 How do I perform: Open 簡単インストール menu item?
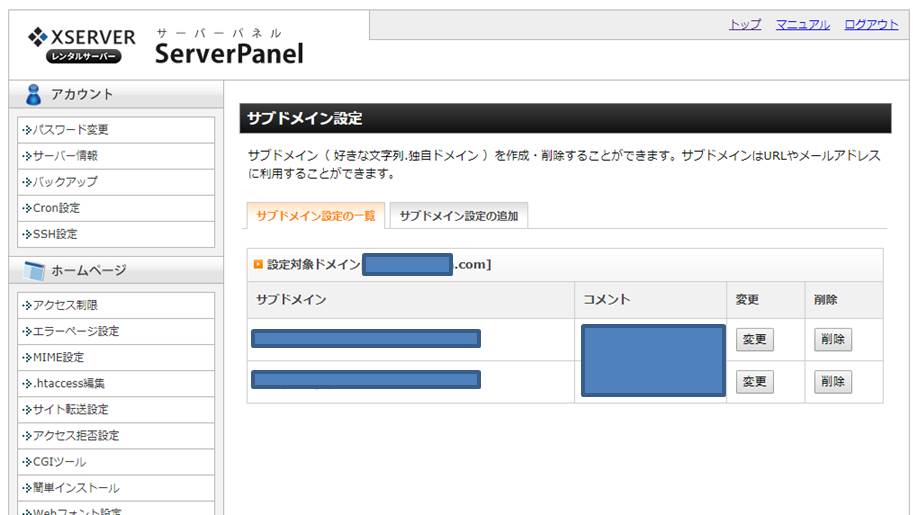pos(116,488)
